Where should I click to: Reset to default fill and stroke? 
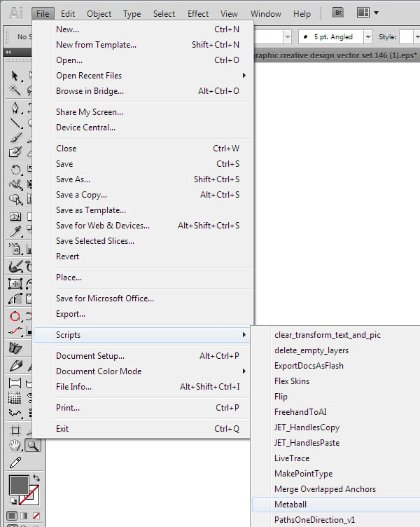(13, 501)
